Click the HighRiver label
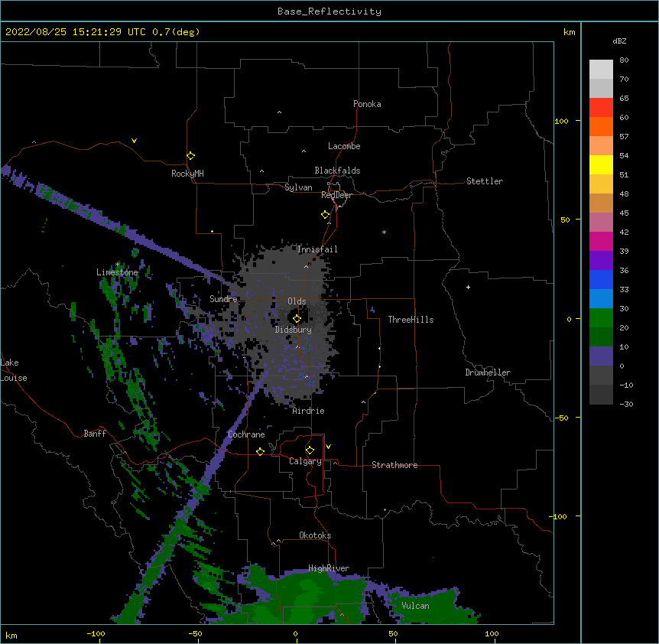 click(x=329, y=568)
